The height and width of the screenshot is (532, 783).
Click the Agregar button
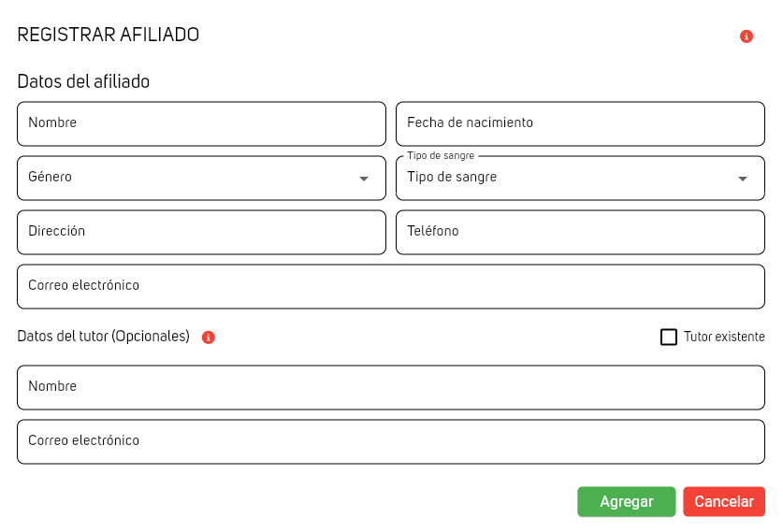[x=626, y=501]
